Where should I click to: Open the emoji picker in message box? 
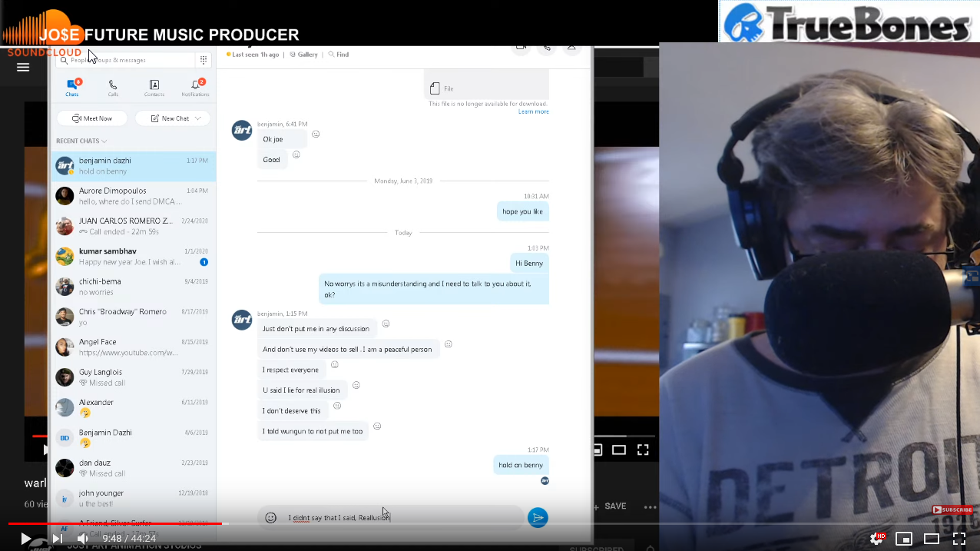[270, 517]
